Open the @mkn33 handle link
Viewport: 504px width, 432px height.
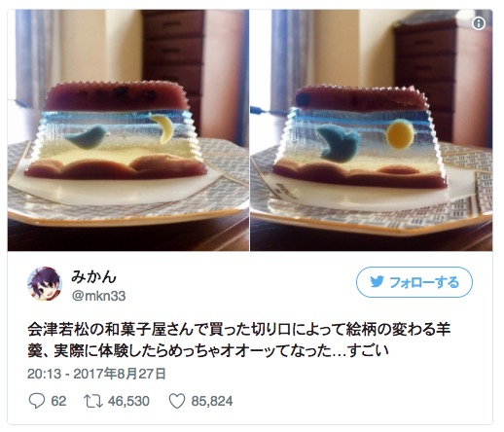coord(98,296)
